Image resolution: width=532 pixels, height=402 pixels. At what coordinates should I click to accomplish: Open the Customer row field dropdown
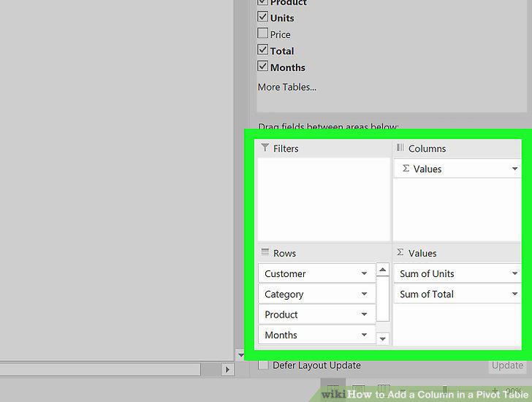[x=364, y=273]
